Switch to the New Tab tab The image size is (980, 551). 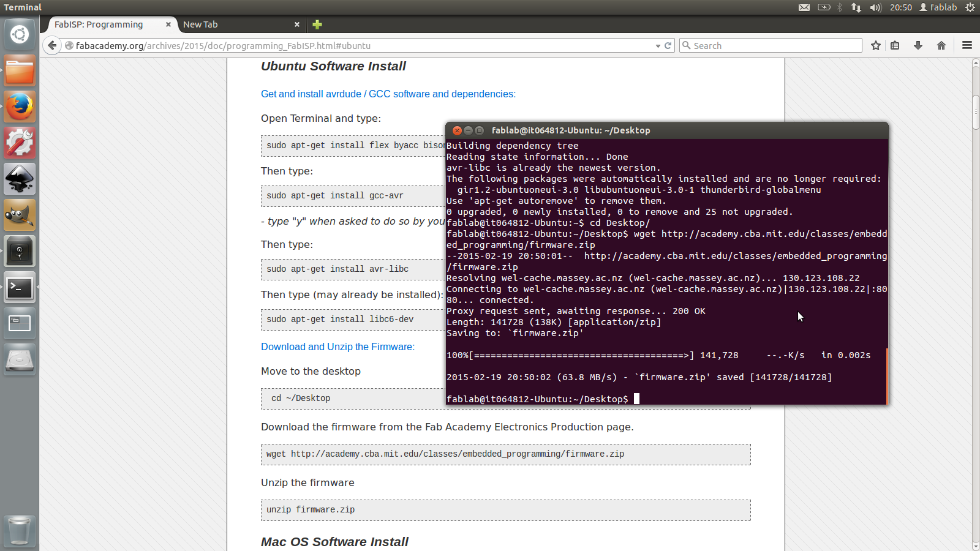(x=242, y=24)
